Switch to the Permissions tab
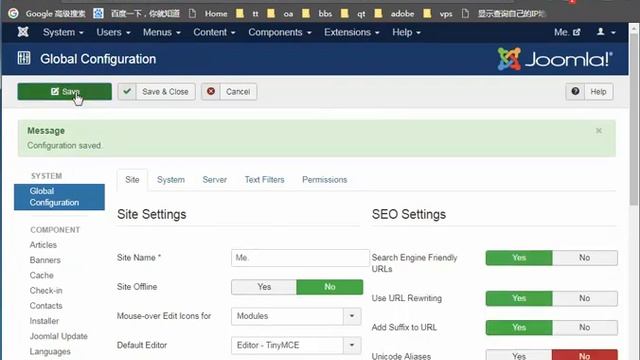640x360 pixels. [324, 180]
